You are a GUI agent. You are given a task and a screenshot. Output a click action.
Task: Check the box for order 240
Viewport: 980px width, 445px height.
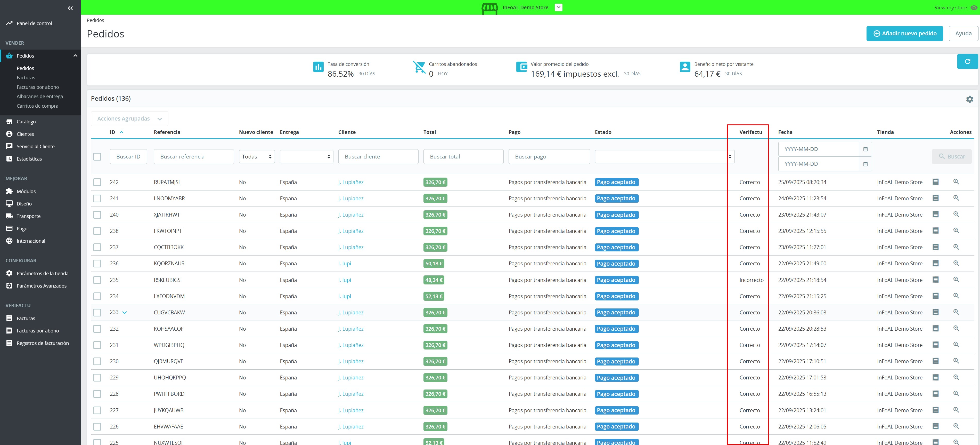(x=97, y=215)
